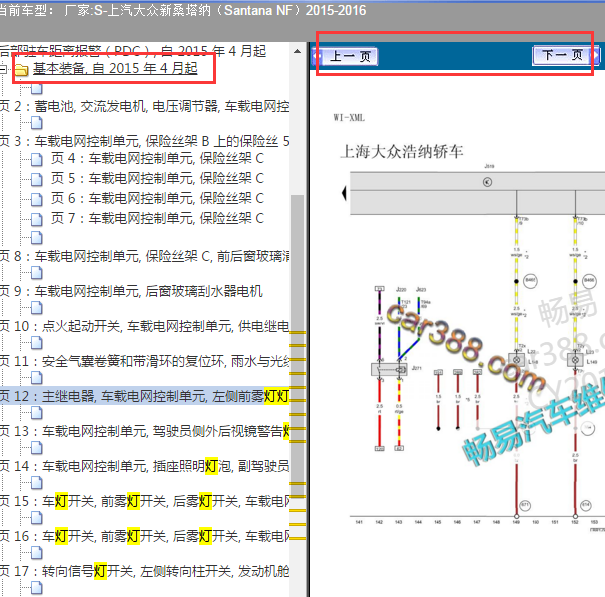The height and width of the screenshot is (597, 605).
Task: Select 页 7 : 车载电网控制单元, 保险丝架 C
Action: click(x=157, y=218)
